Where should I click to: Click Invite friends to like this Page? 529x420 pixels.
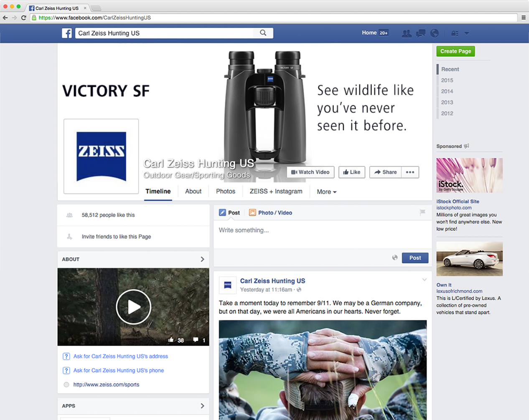(116, 236)
